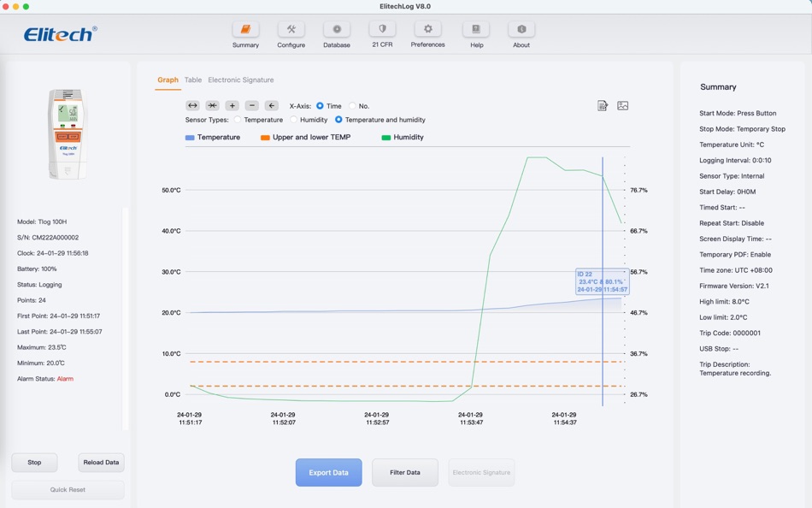Click the red Alarm status text
This screenshot has width=812, height=508.
pos(65,379)
